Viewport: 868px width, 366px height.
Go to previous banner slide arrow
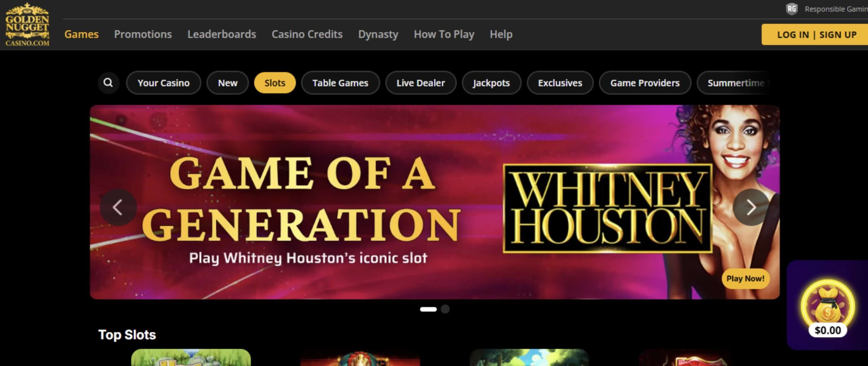[118, 207]
